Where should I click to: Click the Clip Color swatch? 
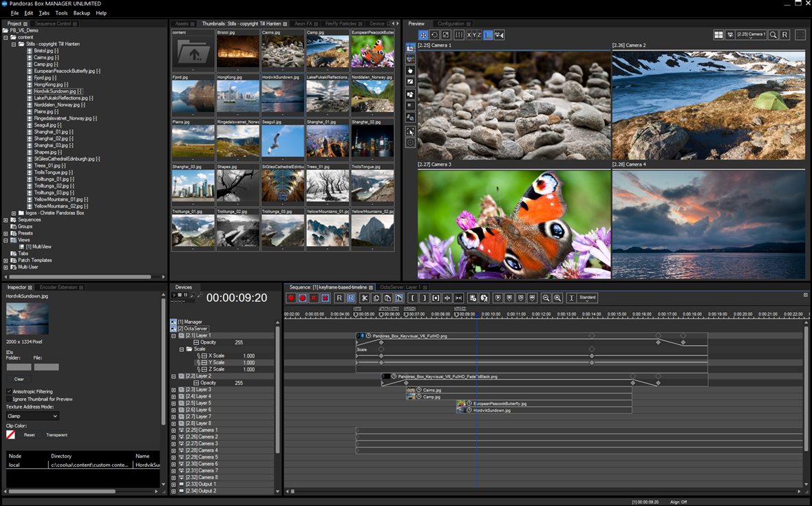coord(10,435)
